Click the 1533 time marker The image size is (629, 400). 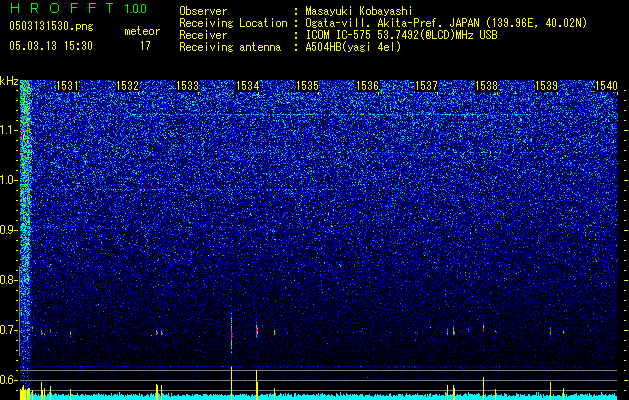[187, 85]
